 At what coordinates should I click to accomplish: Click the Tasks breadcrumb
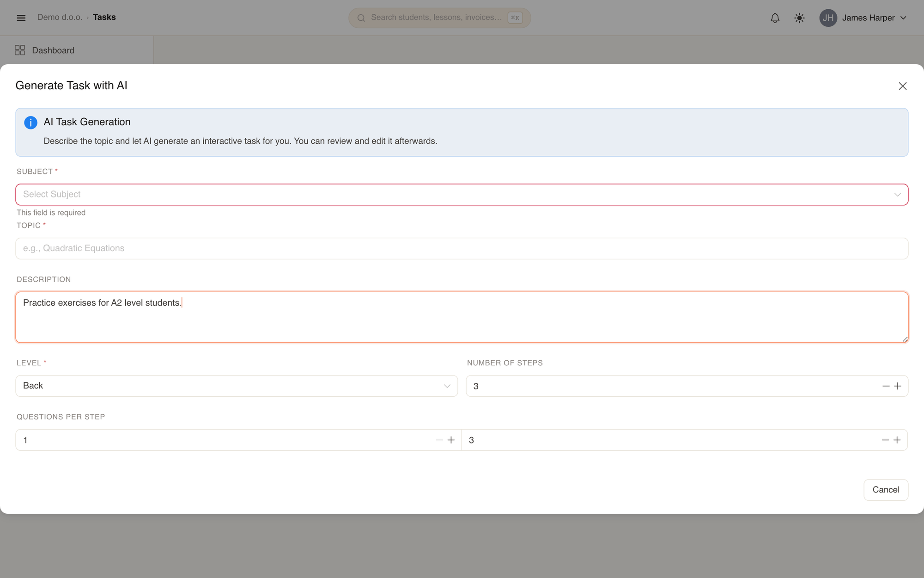point(104,17)
